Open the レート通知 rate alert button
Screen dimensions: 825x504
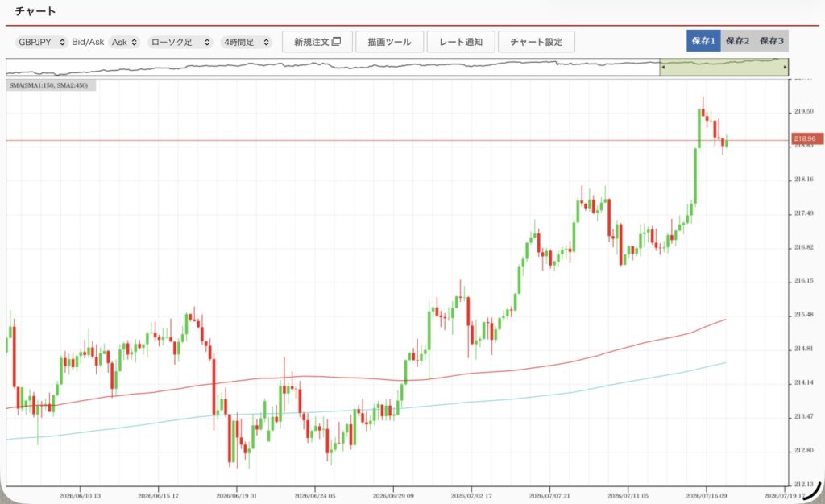461,42
